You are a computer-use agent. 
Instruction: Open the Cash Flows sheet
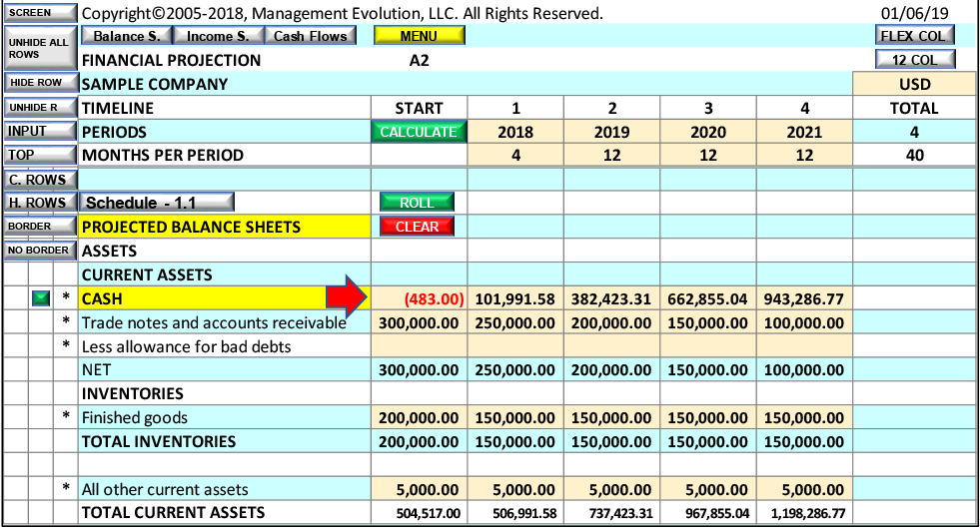310,36
